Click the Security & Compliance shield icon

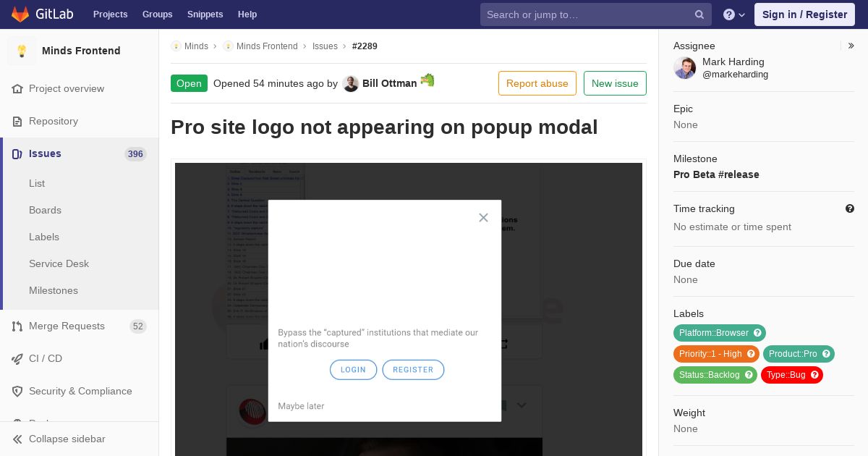[x=17, y=392]
